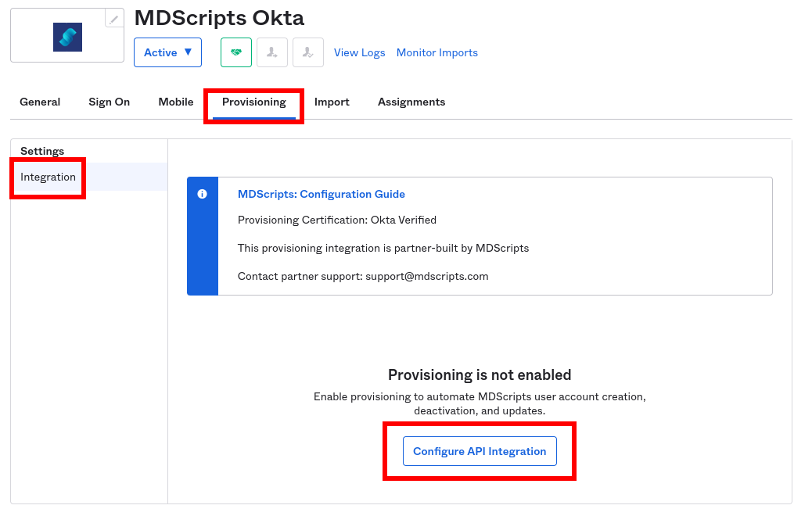The width and height of the screenshot is (812, 516).
Task: Click the green handshake provisioning icon
Action: coord(236,52)
